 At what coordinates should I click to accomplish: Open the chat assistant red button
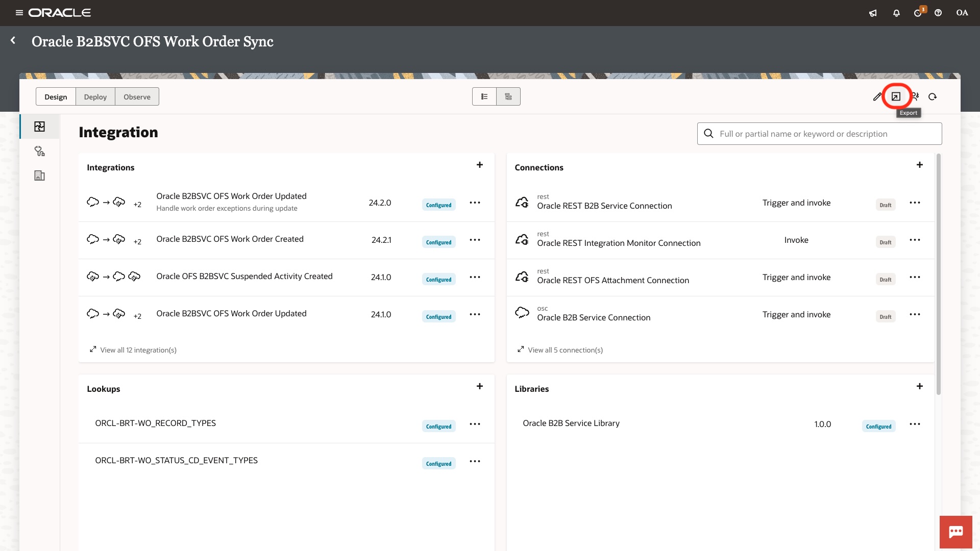(x=955, y=532)
